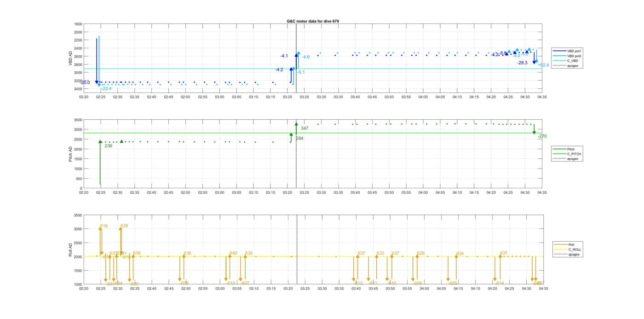Click the '-614' roll data label

[500, 283]
